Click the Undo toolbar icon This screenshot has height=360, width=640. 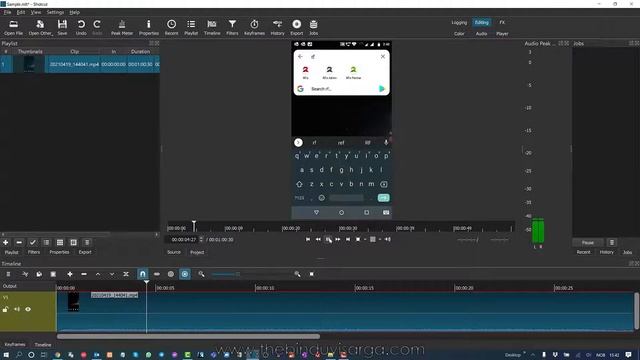[81, 24]
